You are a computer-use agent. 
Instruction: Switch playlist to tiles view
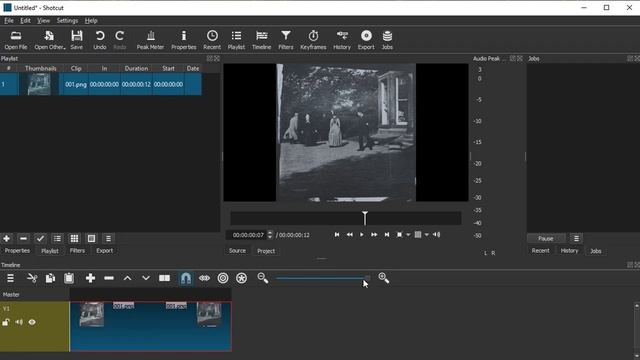click(x=74, y=238)
